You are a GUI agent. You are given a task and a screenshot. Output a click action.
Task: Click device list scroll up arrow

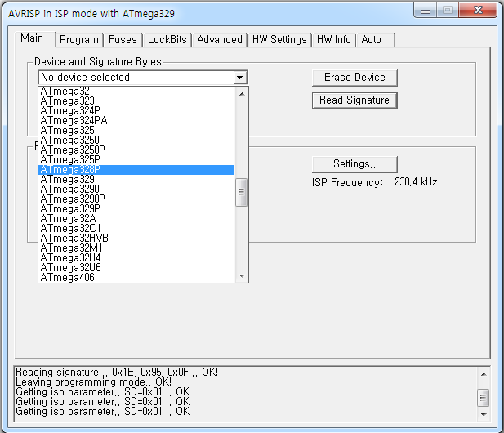(x=242, y=94)
